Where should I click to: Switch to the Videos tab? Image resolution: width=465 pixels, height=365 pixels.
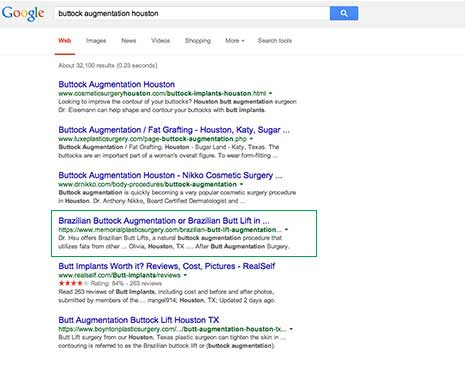[x=160, y=41]
